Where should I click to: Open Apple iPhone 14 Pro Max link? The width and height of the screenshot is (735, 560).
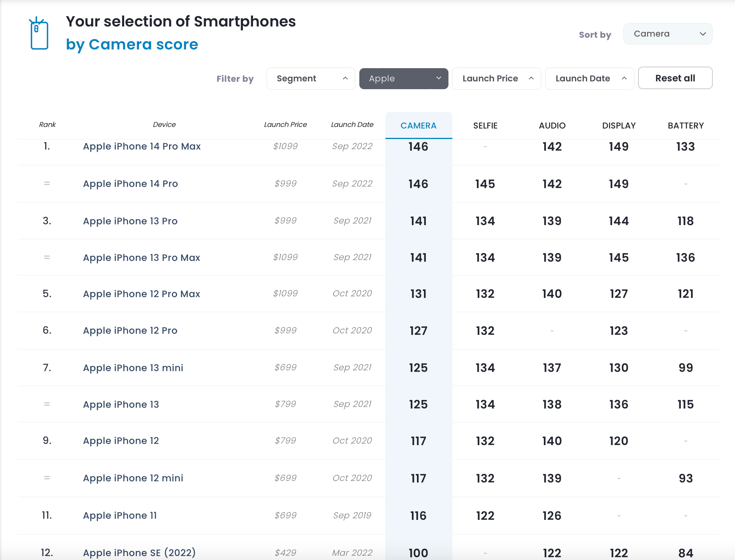(142, 146)
